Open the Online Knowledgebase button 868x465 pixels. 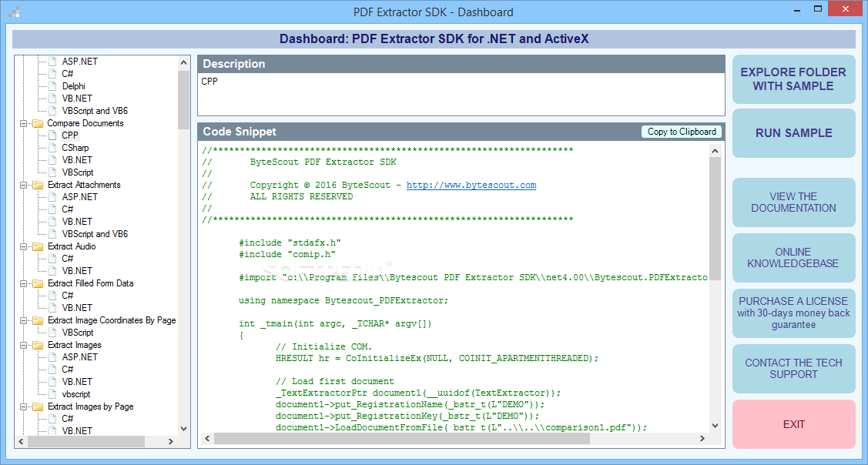coord(794,257)
